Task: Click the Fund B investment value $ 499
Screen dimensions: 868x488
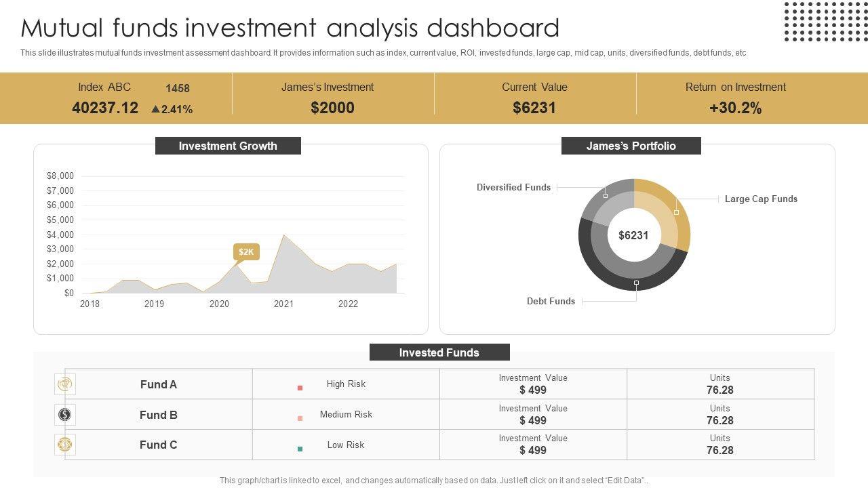Action: 533,420
